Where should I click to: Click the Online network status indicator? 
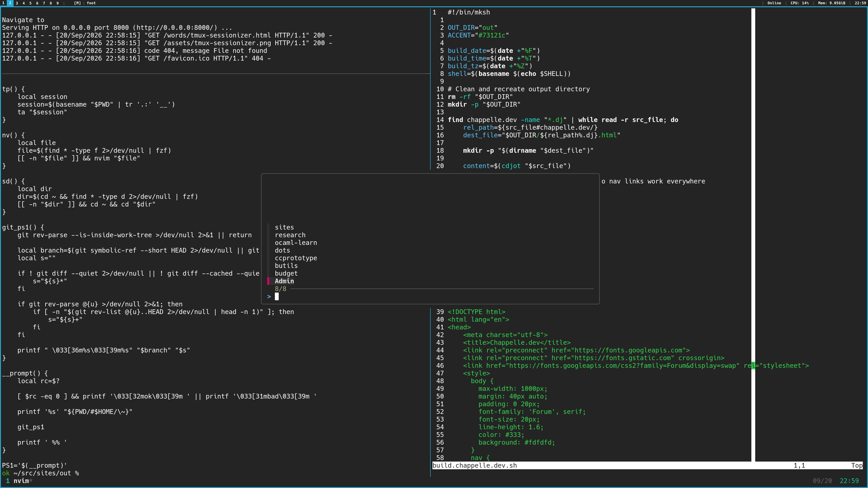(774, 3)
